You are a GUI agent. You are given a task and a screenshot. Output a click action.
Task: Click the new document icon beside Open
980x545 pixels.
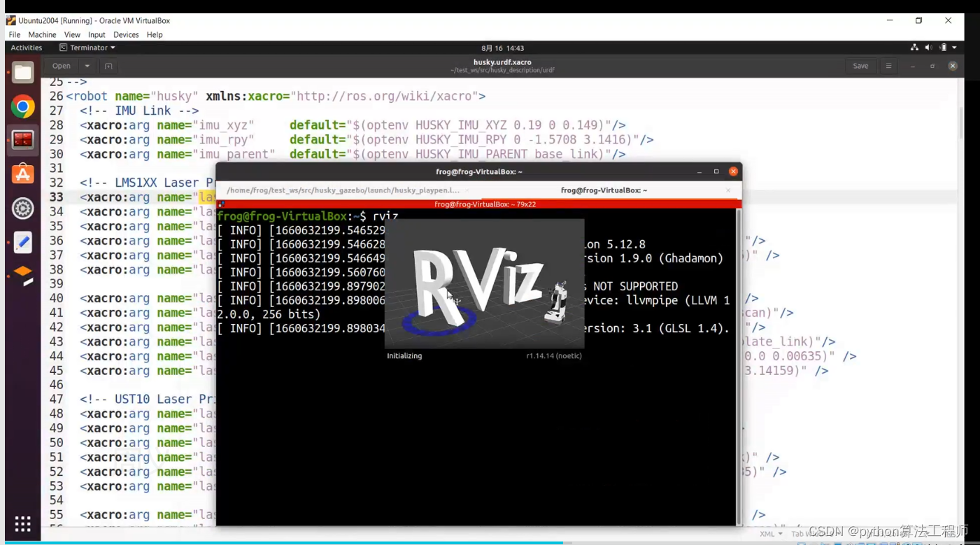pos(108,66)
